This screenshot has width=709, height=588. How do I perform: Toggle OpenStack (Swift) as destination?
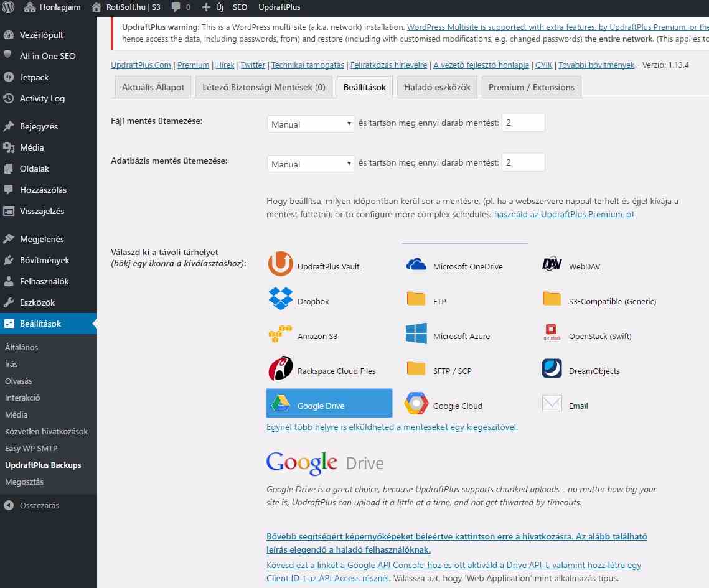coord(551,333)
